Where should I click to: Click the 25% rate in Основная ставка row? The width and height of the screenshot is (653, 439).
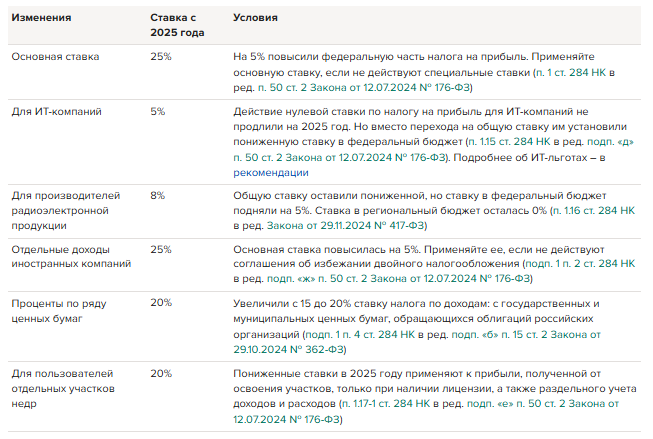point(161,57)
